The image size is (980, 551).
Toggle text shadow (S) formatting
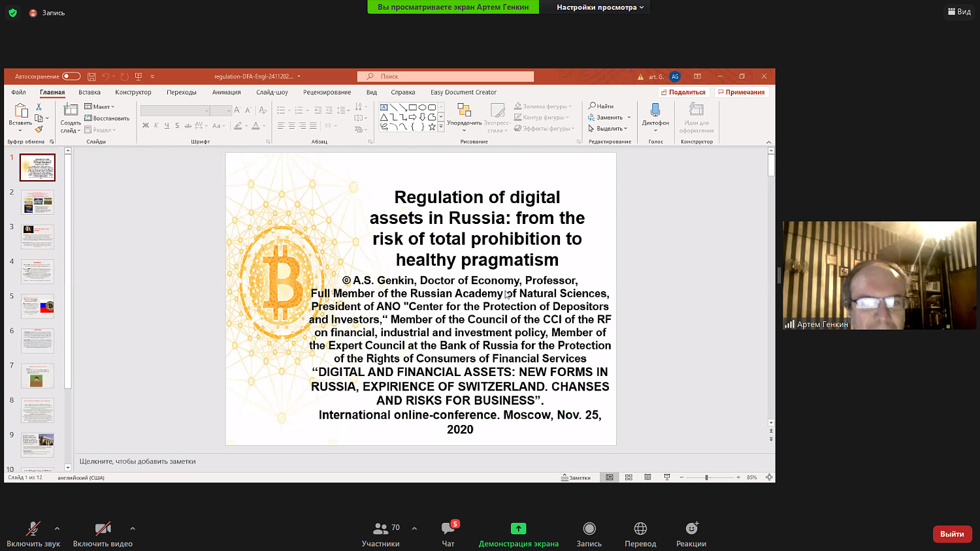pyautogui.click(x=177, y=125)
